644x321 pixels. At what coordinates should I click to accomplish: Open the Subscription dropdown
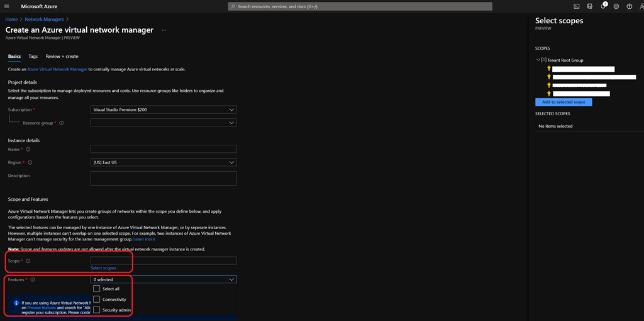[164, 110]
